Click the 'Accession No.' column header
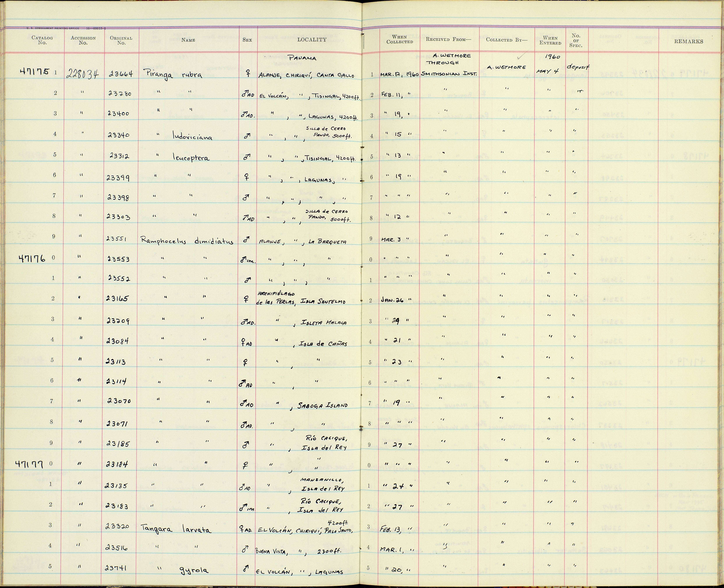The height and width of the screenshot is (588, 724). point(83,40)
